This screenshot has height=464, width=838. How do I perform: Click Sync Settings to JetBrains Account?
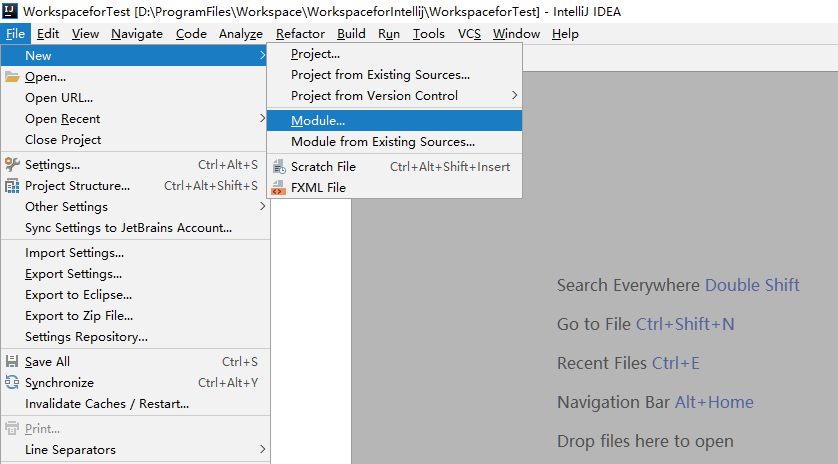tap(128, 228)
